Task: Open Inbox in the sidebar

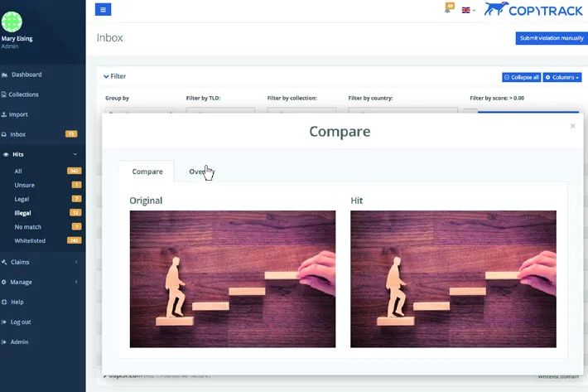Action: click(18, 134)
